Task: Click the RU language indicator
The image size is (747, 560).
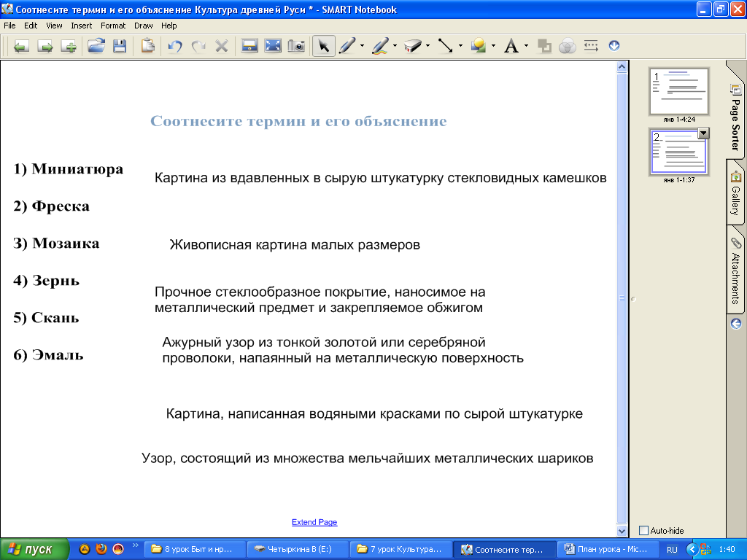Action: [672, 550]
